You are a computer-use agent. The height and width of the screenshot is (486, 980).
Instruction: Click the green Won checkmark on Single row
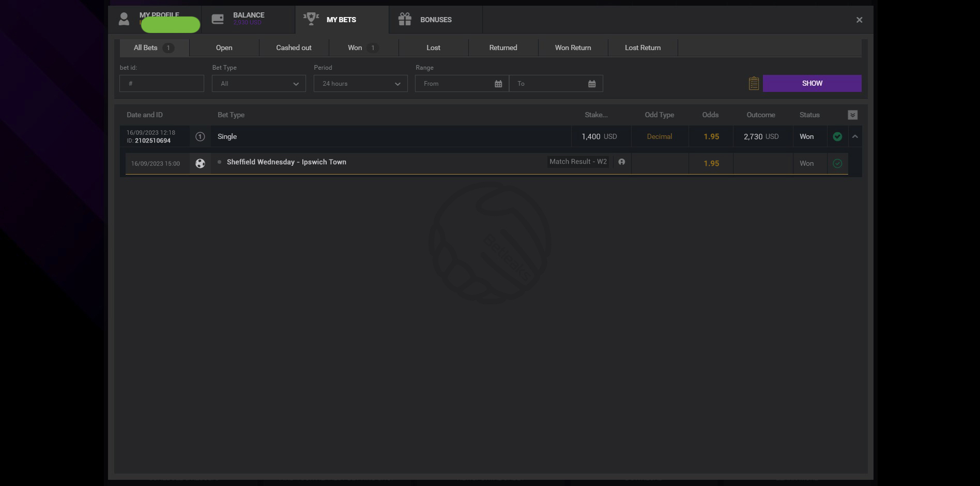[837, 136]
